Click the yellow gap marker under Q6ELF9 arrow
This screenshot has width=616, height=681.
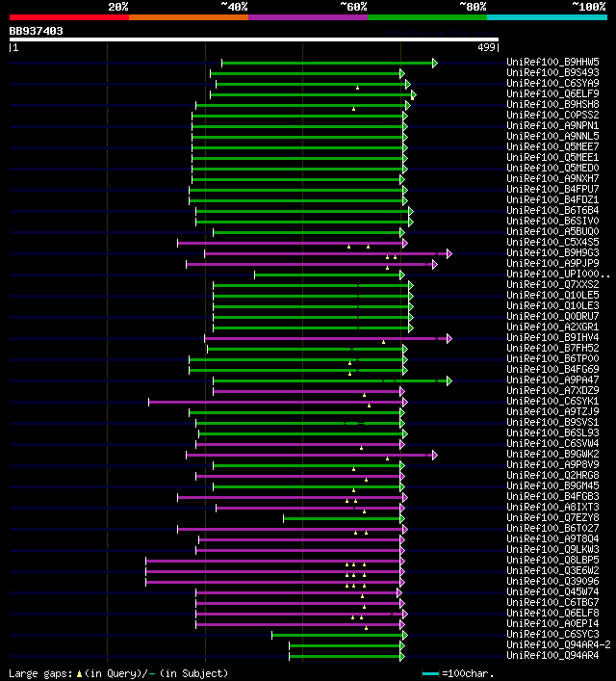click(x=412, y=98)
